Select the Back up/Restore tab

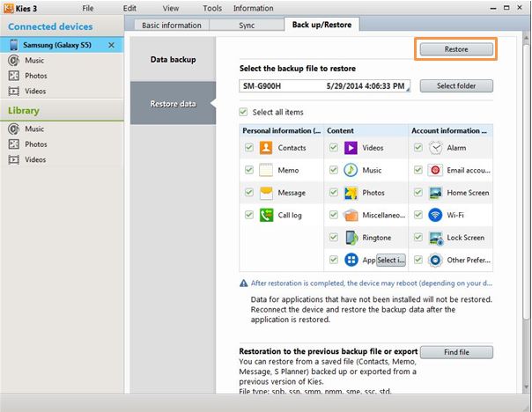pyautogui.click(x=322, y=25)
